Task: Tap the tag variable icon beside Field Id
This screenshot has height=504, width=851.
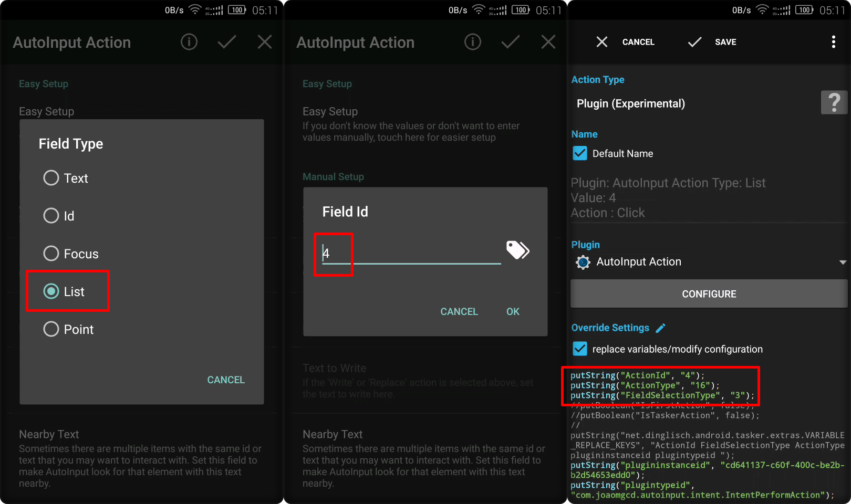Action: (517, 250)
